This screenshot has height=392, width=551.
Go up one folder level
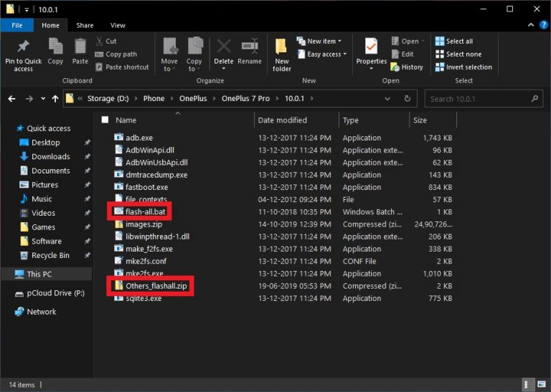coord(55,99)
